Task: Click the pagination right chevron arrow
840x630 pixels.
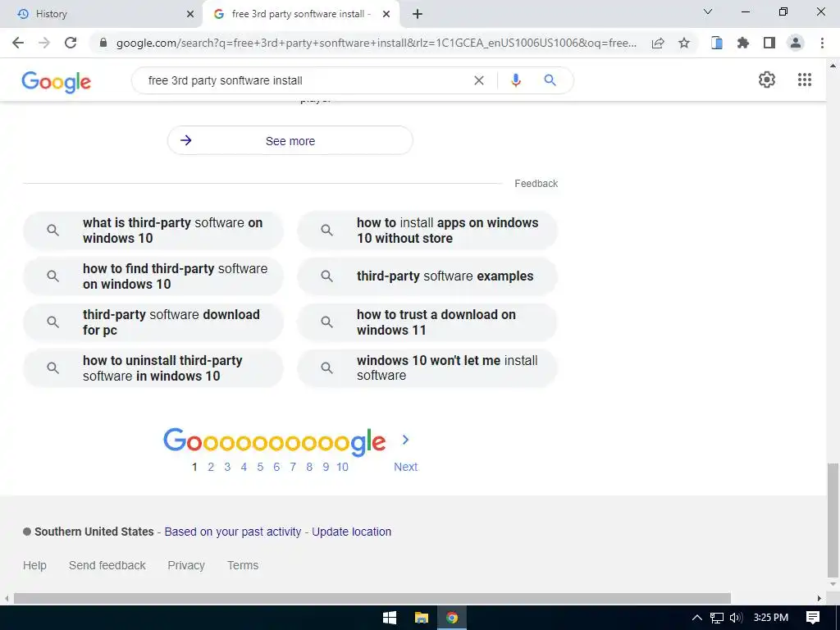Action: point(405,440)
